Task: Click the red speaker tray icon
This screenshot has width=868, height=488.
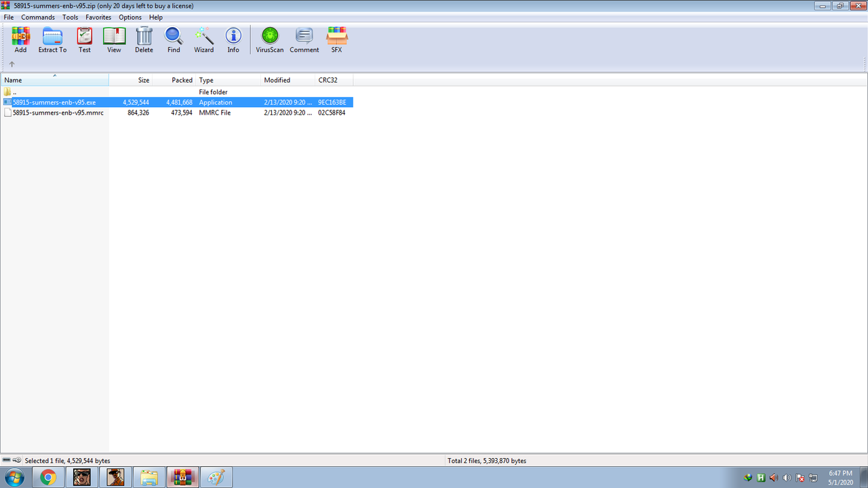Action: [x=774, y=477]
